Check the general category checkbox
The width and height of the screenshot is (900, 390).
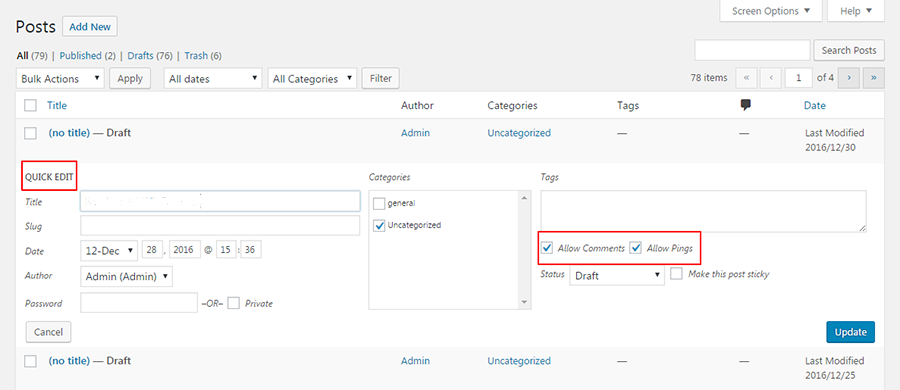(x=379, y=203)
